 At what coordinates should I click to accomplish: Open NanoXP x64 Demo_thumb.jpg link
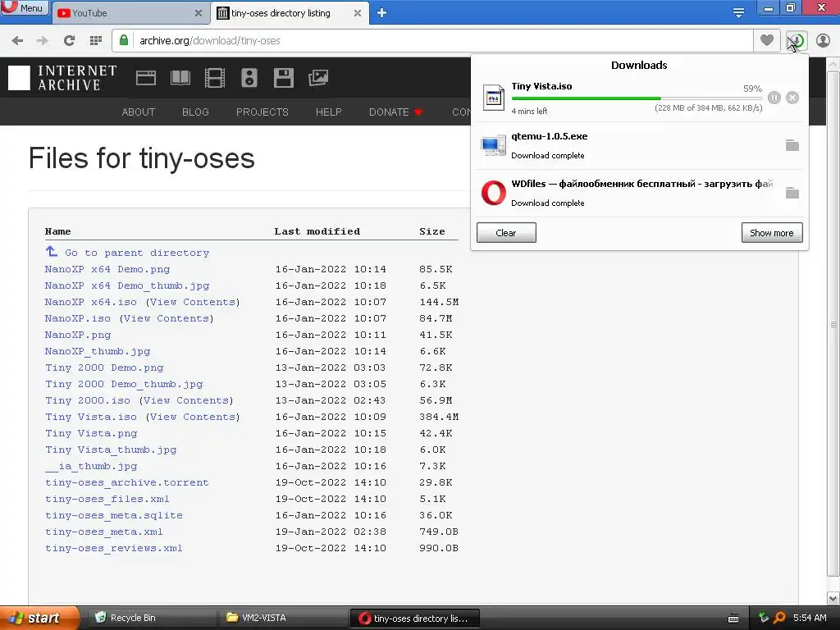pos(127,285)
